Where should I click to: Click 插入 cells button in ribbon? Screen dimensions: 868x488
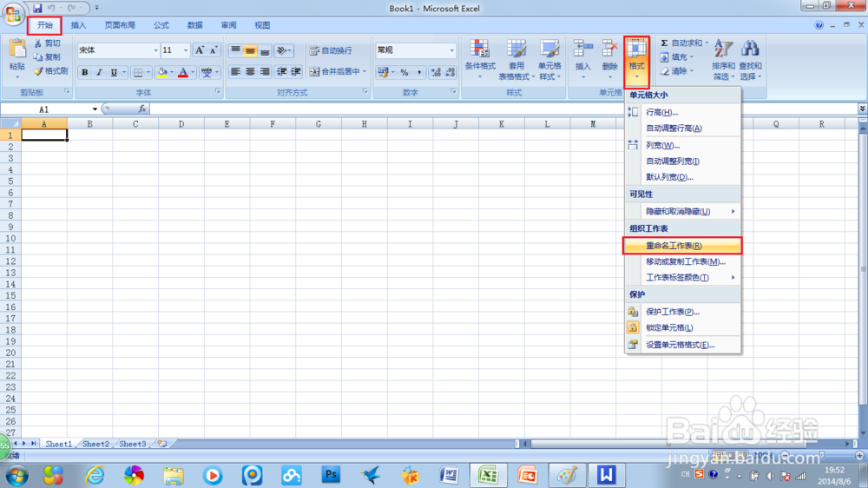[583, 60]
